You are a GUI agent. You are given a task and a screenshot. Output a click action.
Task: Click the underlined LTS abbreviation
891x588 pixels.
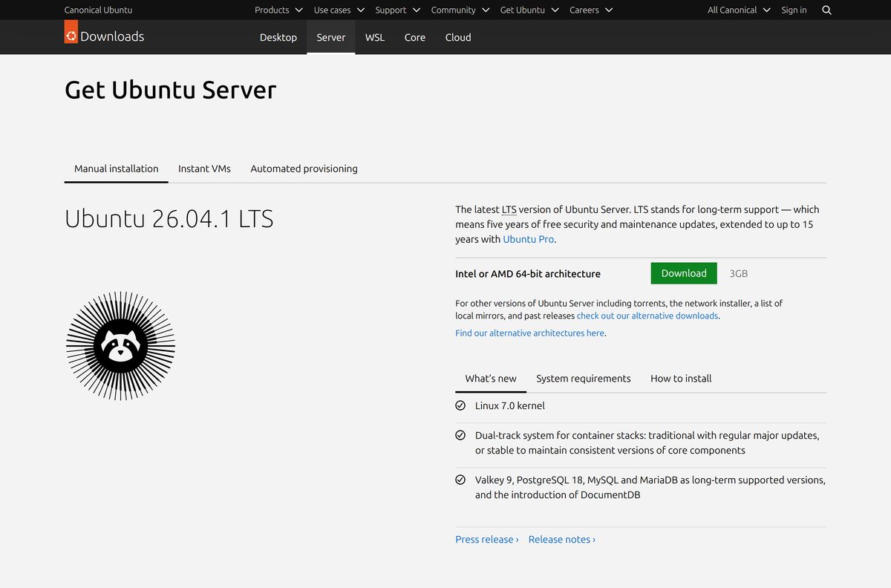click(x=509, y=209)
